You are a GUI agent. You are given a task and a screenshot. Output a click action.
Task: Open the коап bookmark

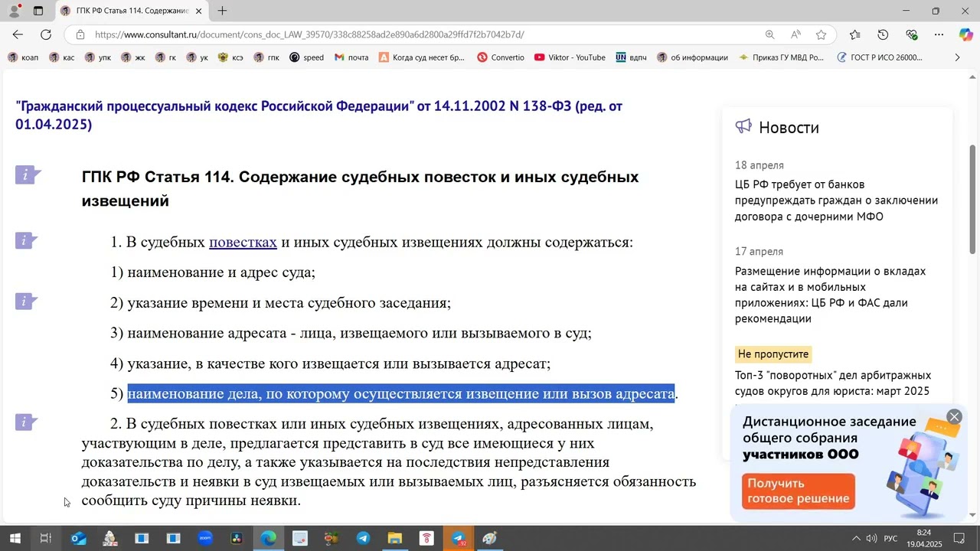click(x=23, y=57)
